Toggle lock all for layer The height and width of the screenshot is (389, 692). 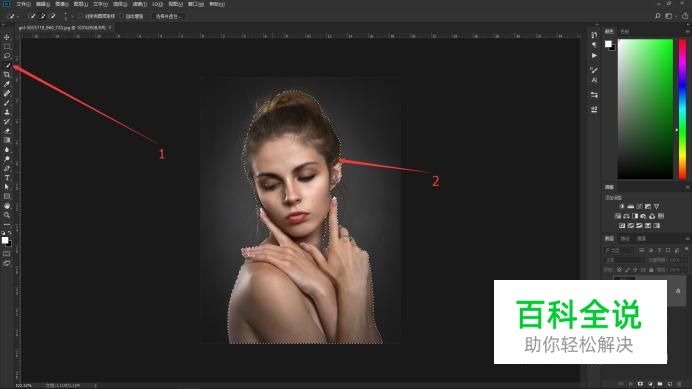point(651,269)
